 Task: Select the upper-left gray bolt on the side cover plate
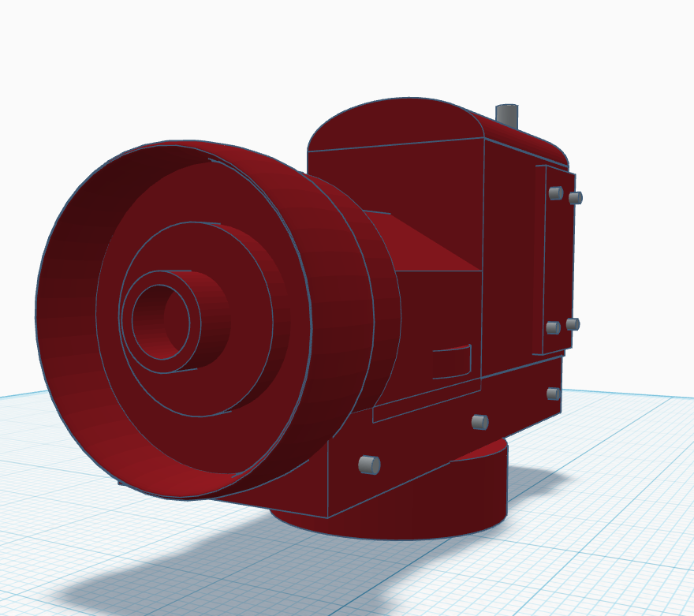coord(555,193)
